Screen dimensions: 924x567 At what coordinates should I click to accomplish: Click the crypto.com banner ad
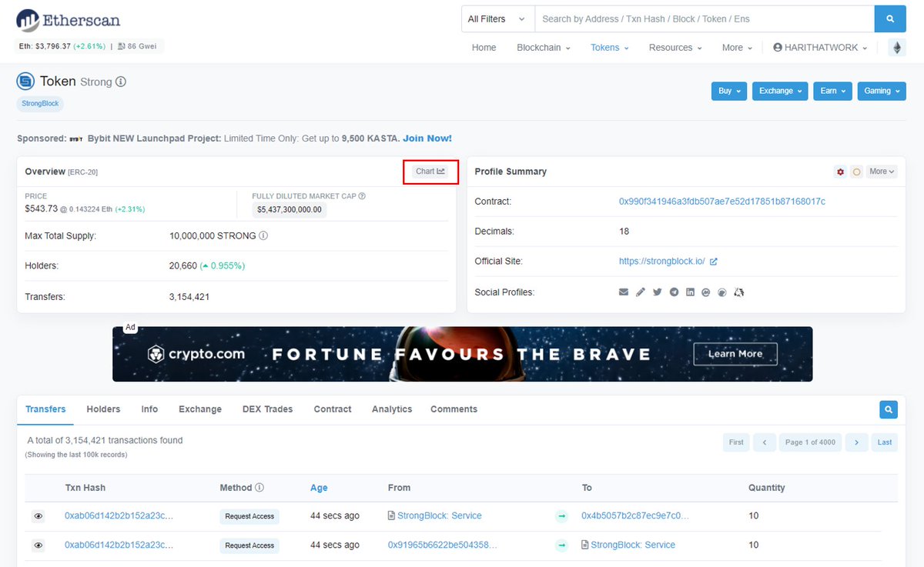pos(462,354)
